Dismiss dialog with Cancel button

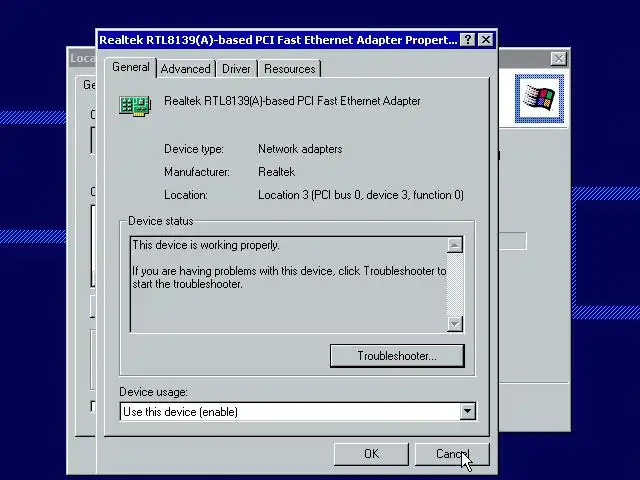[x=452, y=454]
